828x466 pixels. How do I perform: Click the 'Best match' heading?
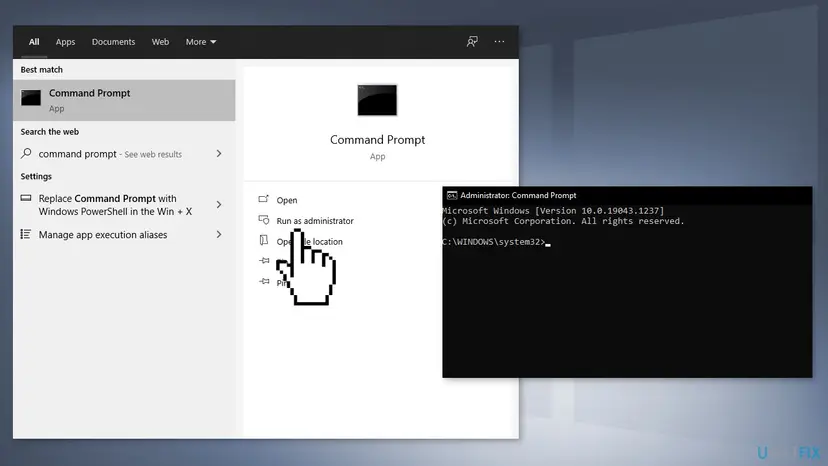pyautogui.click(x=42, y=70)
